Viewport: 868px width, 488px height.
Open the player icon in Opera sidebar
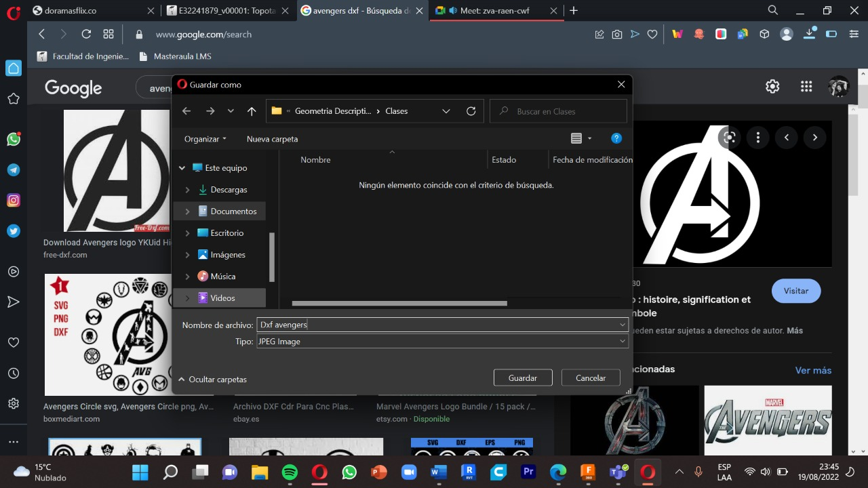(14, 272)
